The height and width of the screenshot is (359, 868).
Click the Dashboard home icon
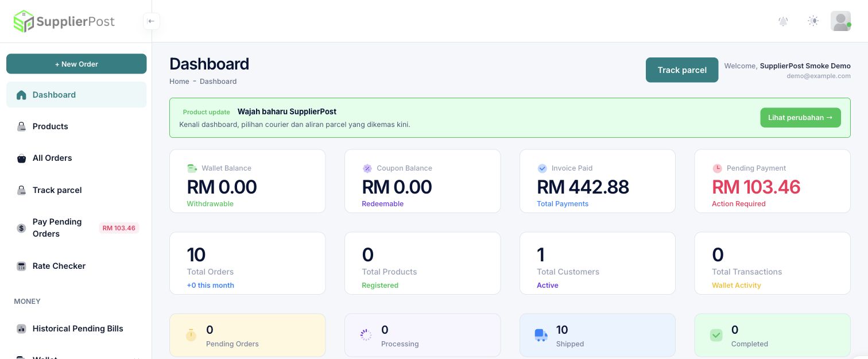point(21,95)
